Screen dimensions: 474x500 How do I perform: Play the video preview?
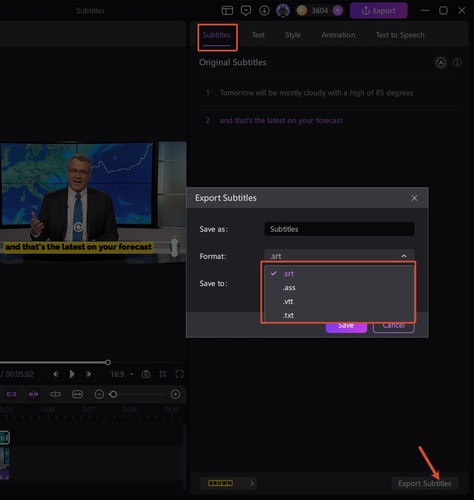point(72,374)
